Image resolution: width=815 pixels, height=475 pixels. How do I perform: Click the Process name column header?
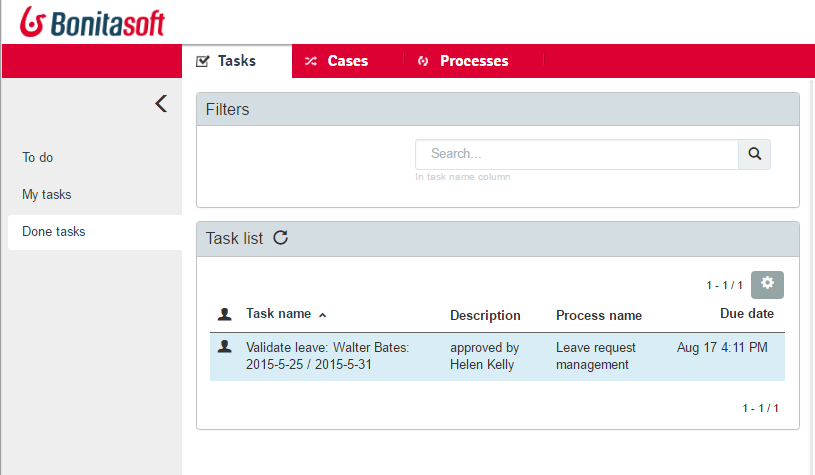[599, 315]
